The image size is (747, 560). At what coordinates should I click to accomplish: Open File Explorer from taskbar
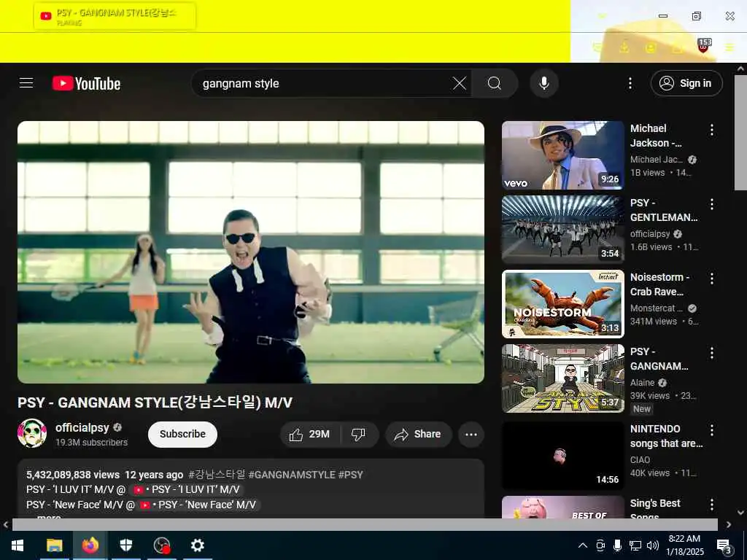(54, 545)
